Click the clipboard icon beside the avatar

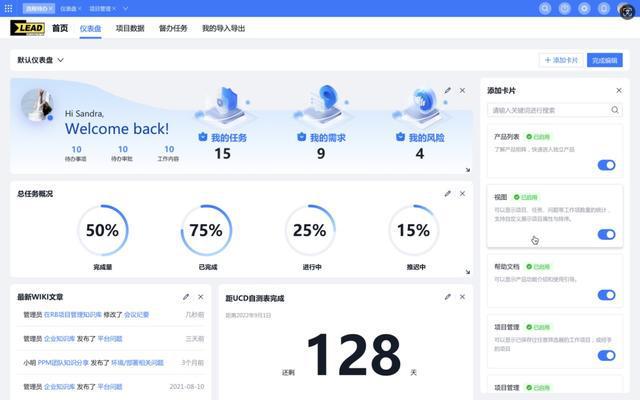[604, 8]
